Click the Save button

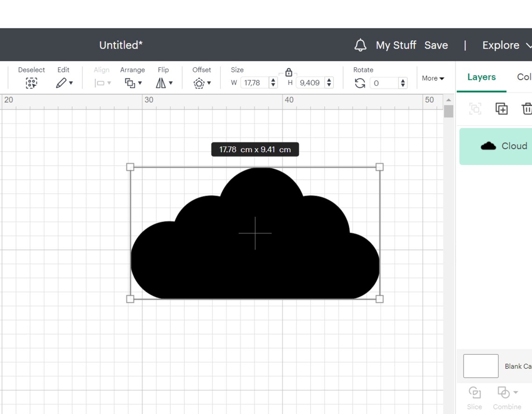point(436,45)
